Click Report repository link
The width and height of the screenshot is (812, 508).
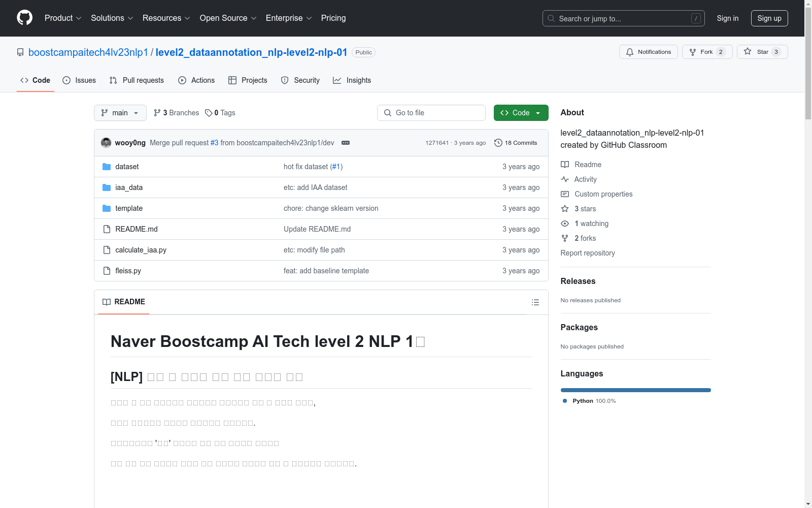(x=588, y=253)
